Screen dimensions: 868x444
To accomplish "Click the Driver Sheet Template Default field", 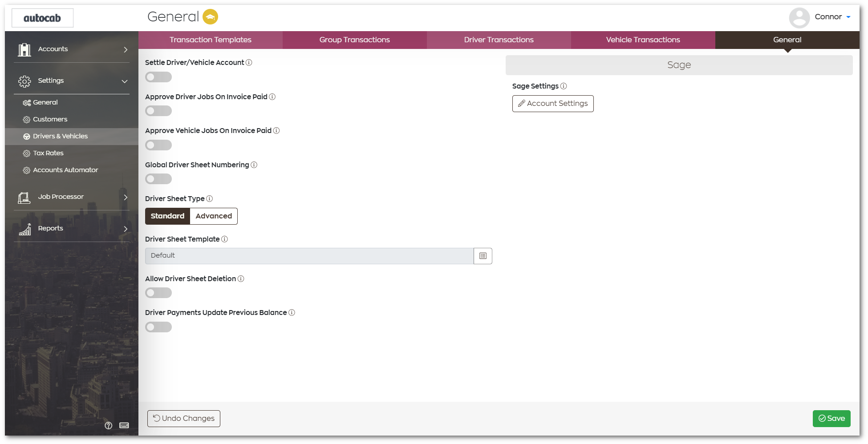I will pyautogui.click(x=309, y=256).
